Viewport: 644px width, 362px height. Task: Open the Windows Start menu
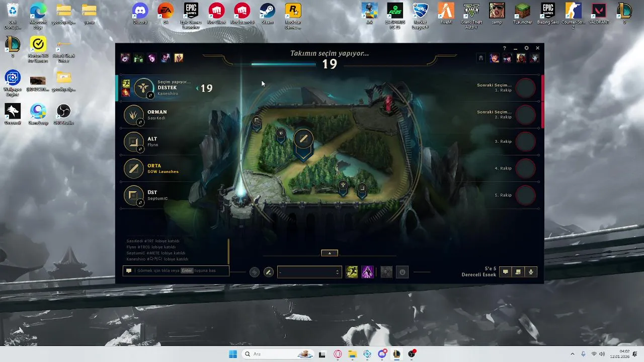tap(233, 354)
